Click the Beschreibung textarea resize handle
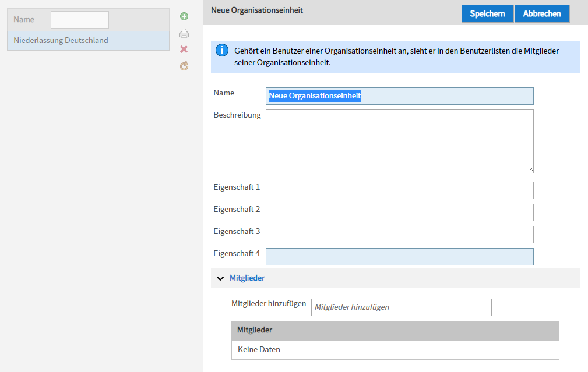Viewport: 588px width, 372px height. pyautogui.click(x=530, y=170)
